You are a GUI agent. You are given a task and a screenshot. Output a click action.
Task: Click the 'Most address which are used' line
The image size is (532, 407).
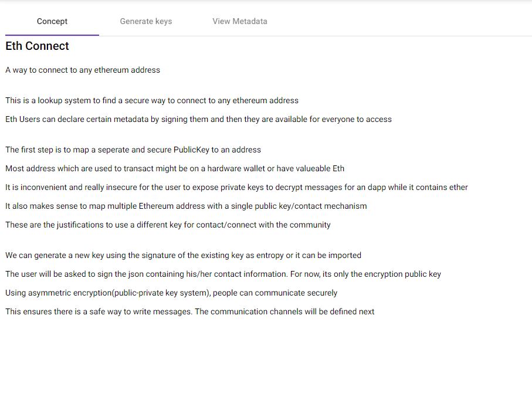pyautogui.click(x=175, y=168)
